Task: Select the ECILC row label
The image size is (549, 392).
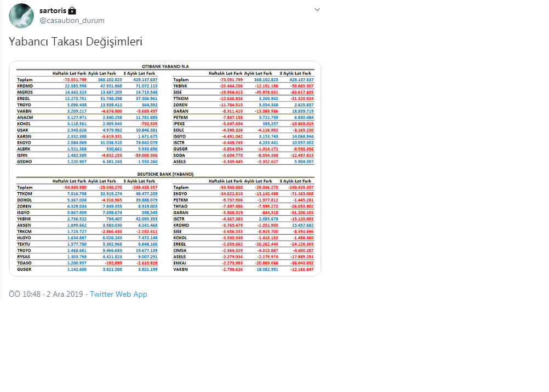Action: coord(179,130)
